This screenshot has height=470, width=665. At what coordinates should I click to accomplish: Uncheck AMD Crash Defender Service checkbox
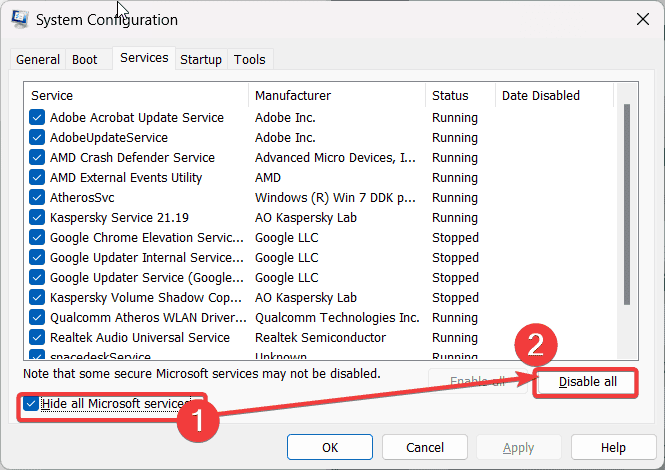(x=37, y=157)
